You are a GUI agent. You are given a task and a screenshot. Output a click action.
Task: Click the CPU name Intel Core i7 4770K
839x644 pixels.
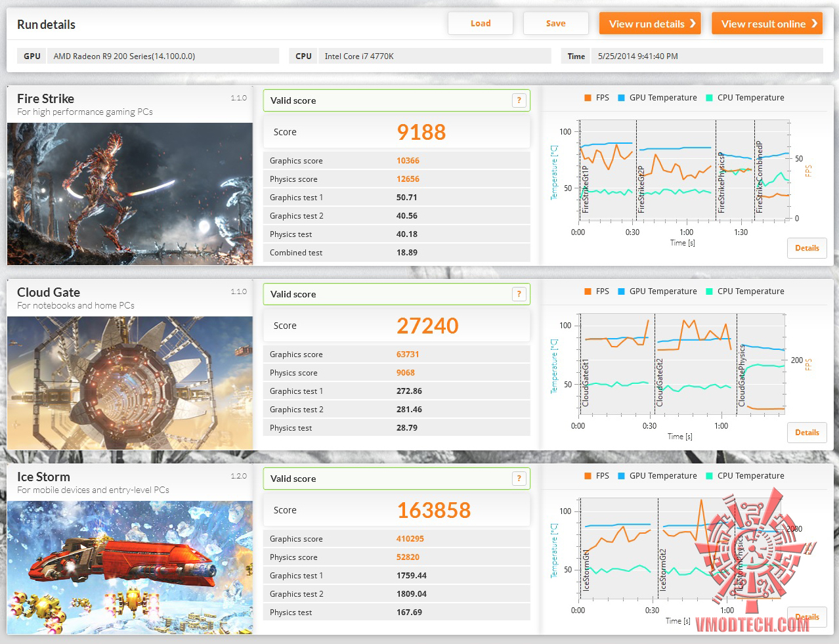point(359,56)
